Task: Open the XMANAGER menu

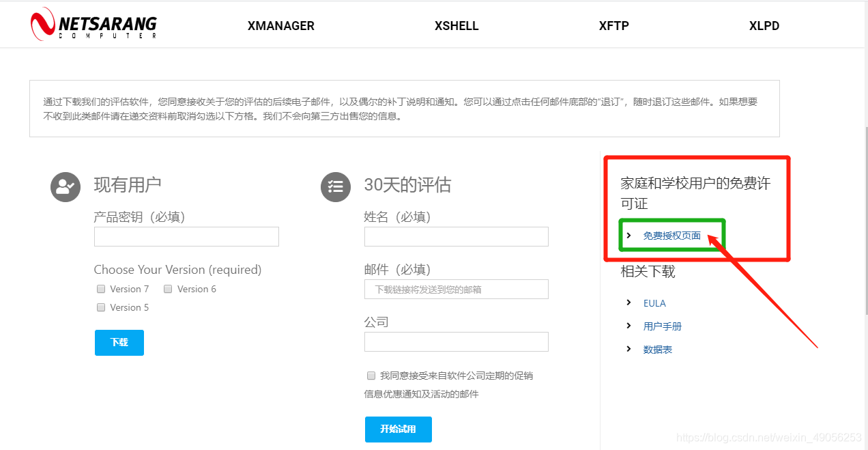Action: (x=281, y=26)
